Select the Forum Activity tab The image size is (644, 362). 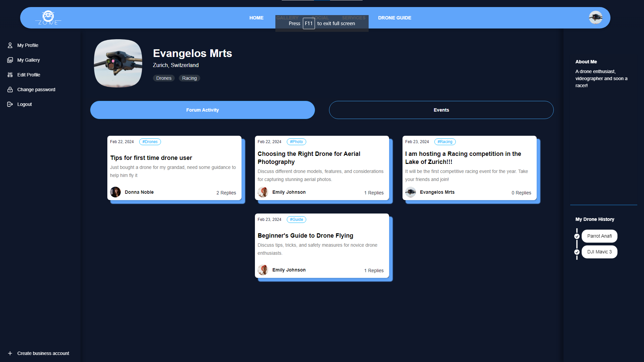pos(202,110)
